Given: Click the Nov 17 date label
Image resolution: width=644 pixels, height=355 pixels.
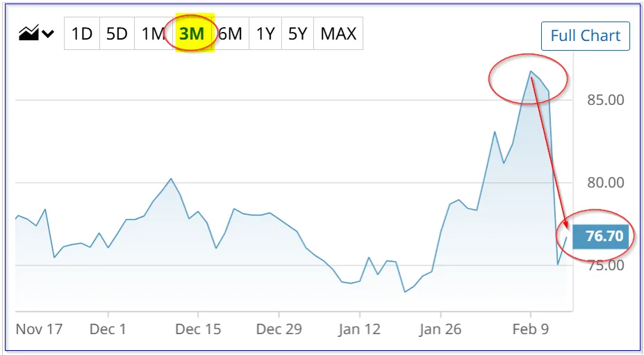Looking at the screenshot, I should (x=39, y=329).
